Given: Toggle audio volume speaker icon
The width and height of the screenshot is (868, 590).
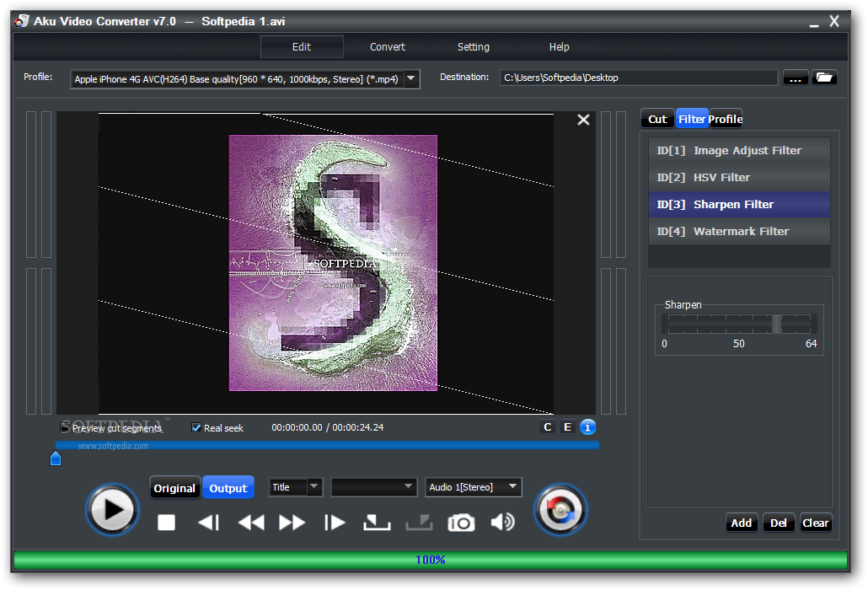Looking at the screenshot, I should (502, 522).
